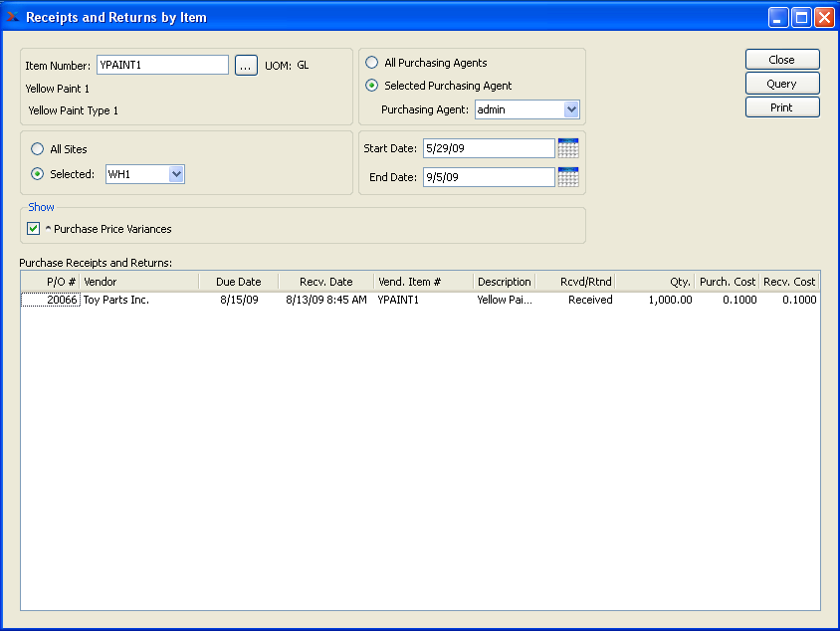840x631 pixels.
Task: Click the Close button
Action: pos(782,60)
